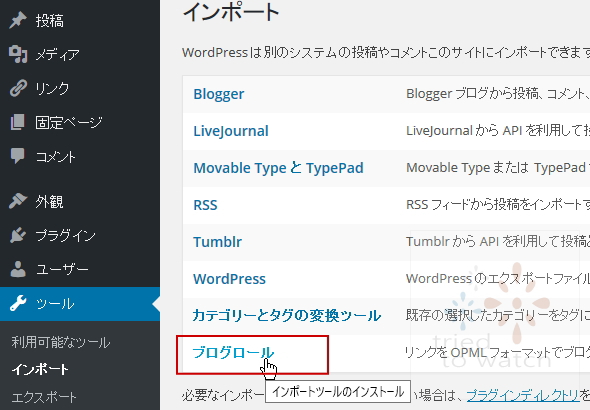Click the chain link icon beside リンク
Image resolution: width=590 pixels, height=410 pixels.
click(18, 88)
